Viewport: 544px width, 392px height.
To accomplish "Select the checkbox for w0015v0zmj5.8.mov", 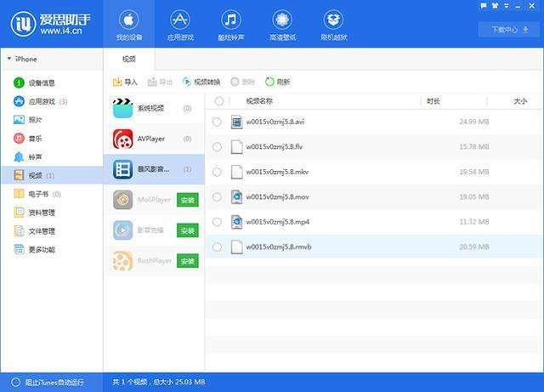I will click(x=217, y=197).
